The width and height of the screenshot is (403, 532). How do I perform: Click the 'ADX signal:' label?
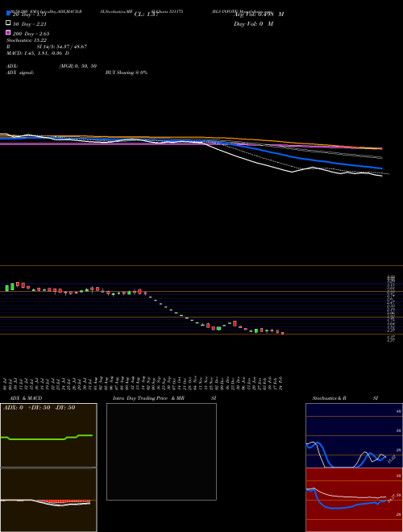(20, 73)
